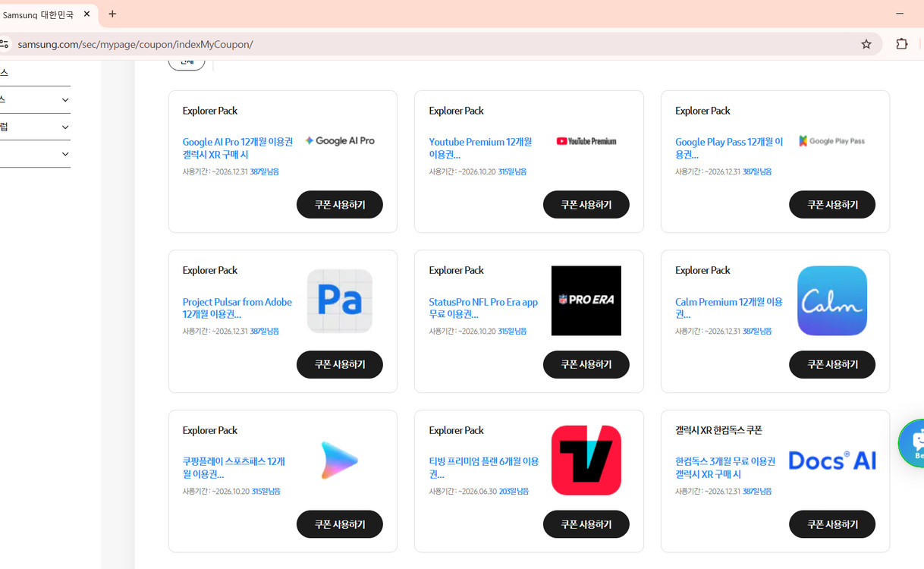Click the NFL Pro Era thumbnail

tap(586, 300)
